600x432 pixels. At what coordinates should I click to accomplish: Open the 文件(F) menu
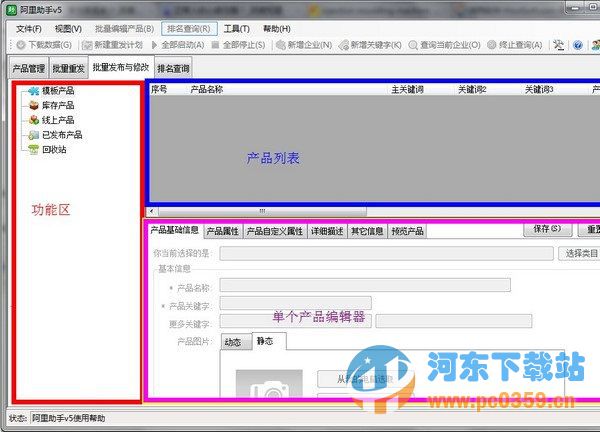click(29, 29)
